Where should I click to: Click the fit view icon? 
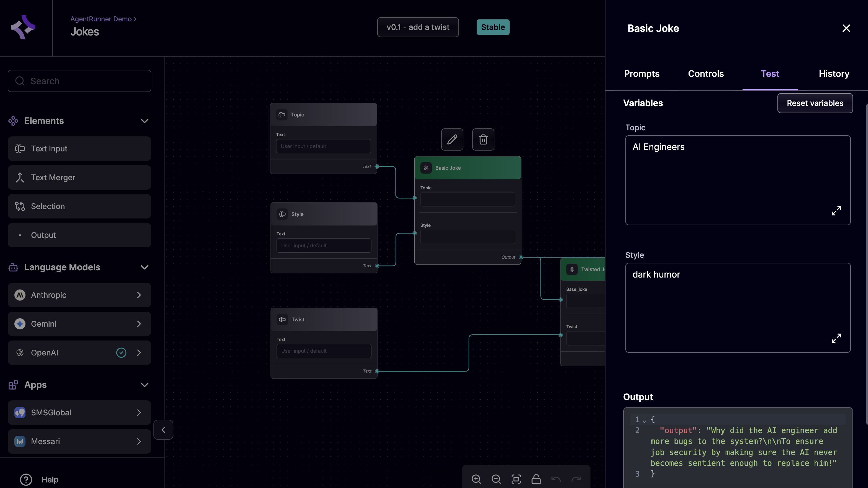pos(516,479)
